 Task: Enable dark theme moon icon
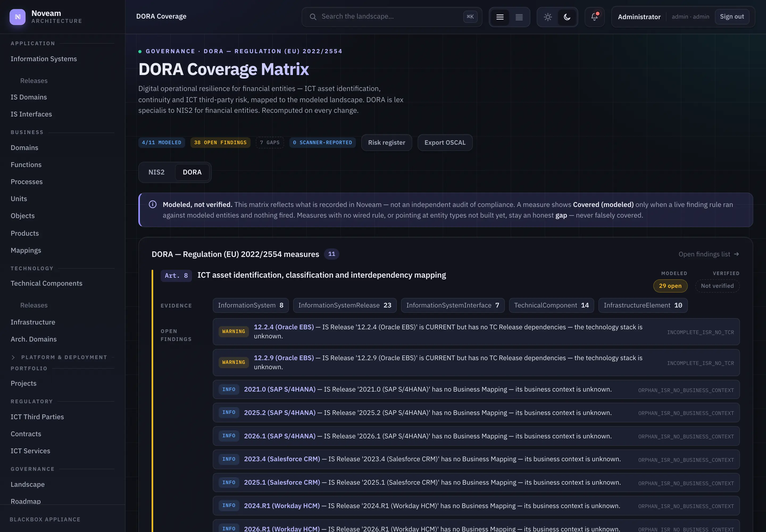567,17
